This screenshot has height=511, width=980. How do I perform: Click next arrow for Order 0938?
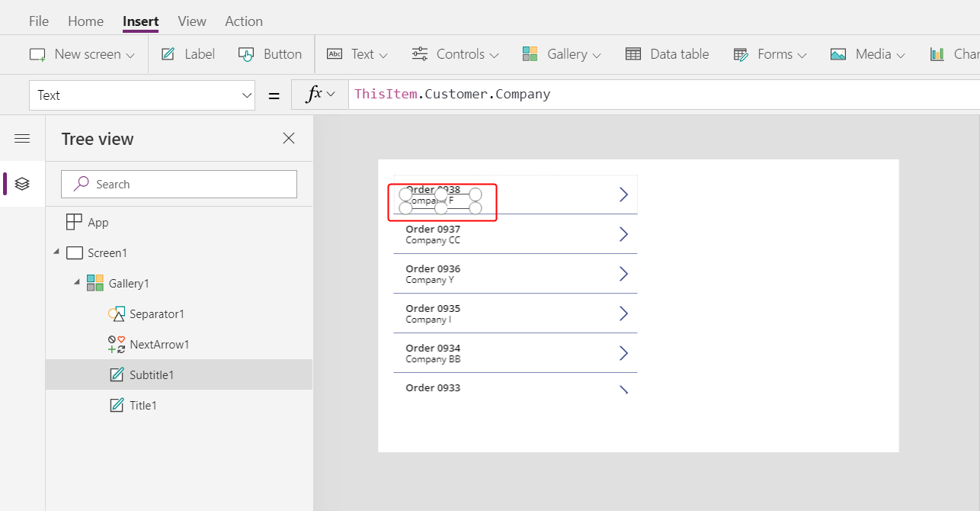point(623,194)
